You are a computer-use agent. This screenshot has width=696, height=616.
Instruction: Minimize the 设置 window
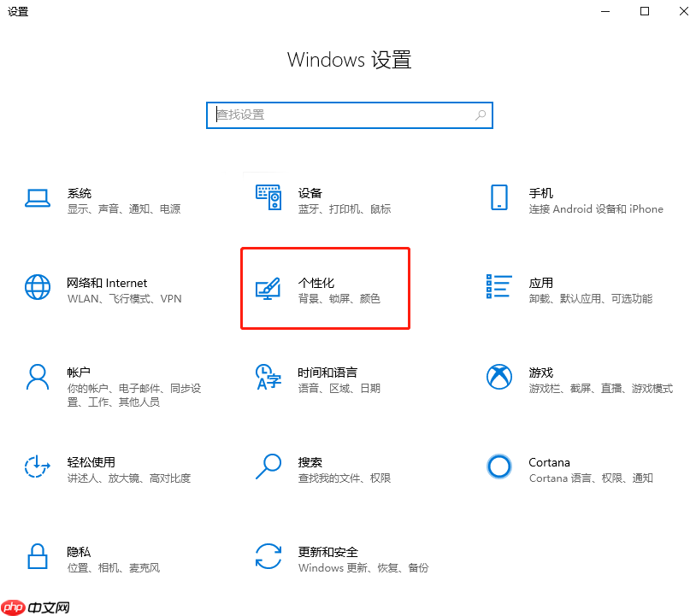point(605,11)
